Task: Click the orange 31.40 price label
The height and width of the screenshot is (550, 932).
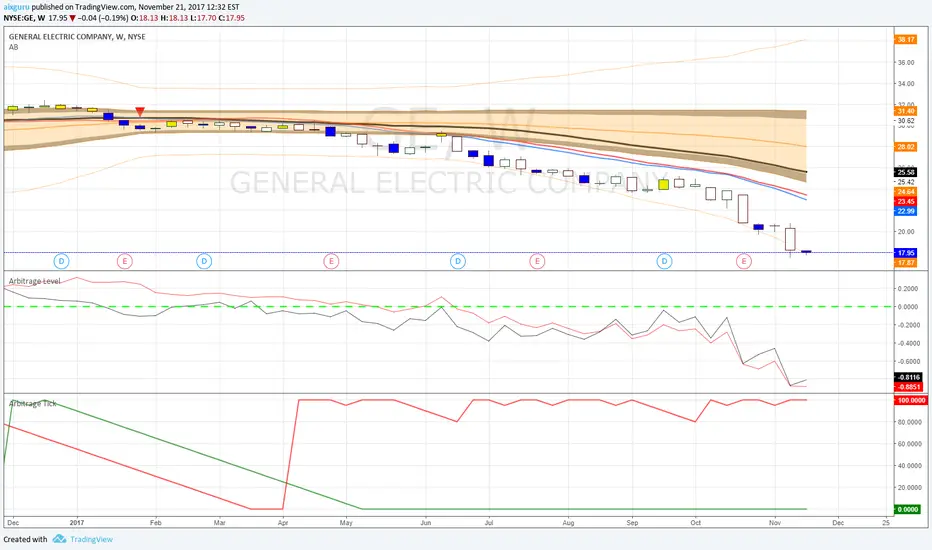Action: [x=906, y=111]
